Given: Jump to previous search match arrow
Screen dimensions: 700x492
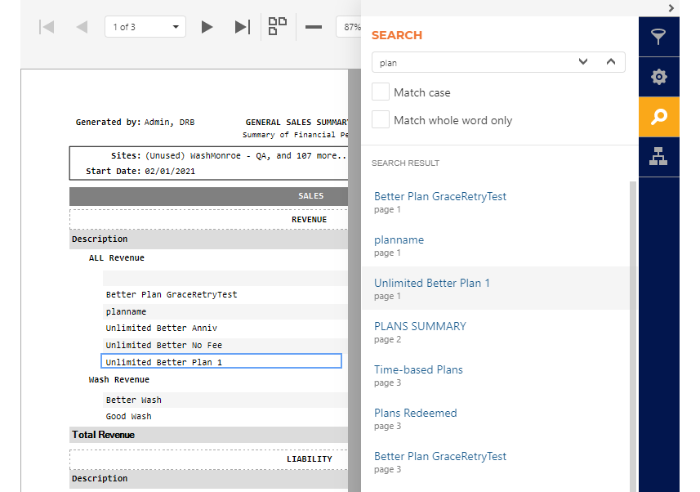Looking at the screenshot, I should tap(610, 62).
